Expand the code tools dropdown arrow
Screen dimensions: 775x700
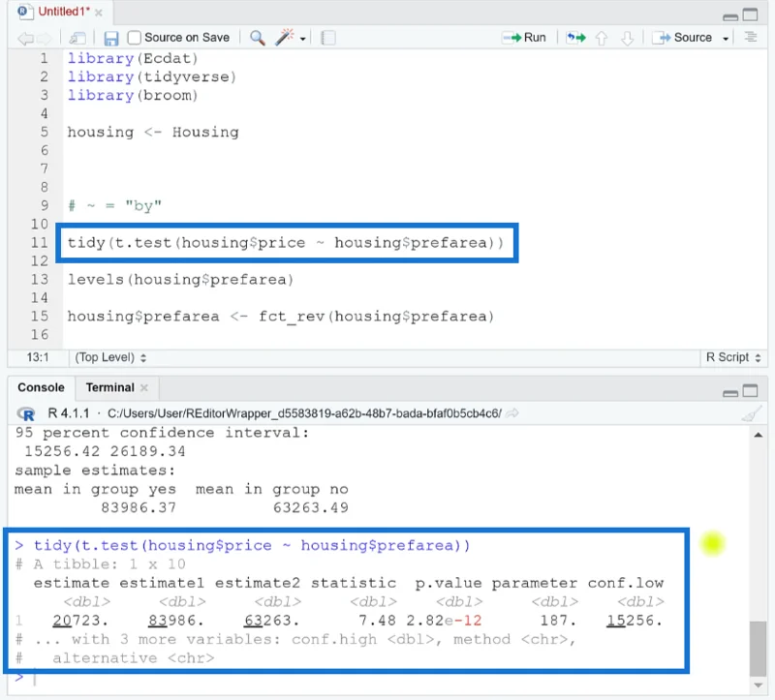click(x=303, y=39)
